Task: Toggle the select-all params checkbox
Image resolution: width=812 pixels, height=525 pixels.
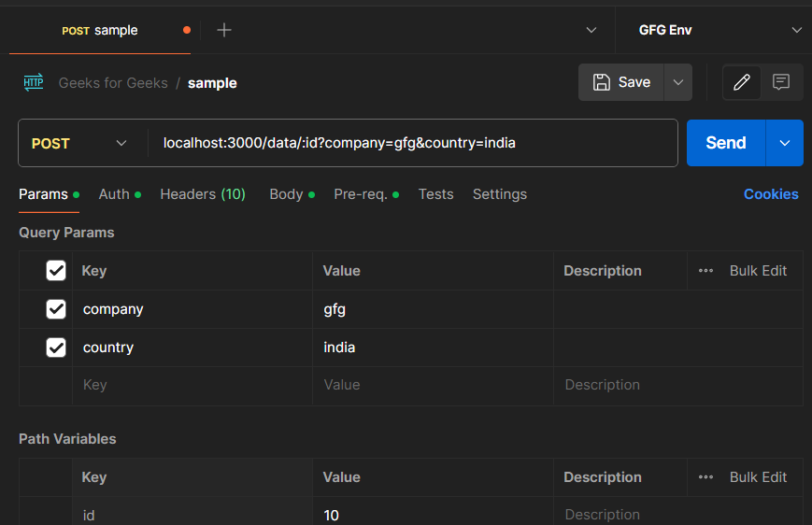Action: coord(56,271)
